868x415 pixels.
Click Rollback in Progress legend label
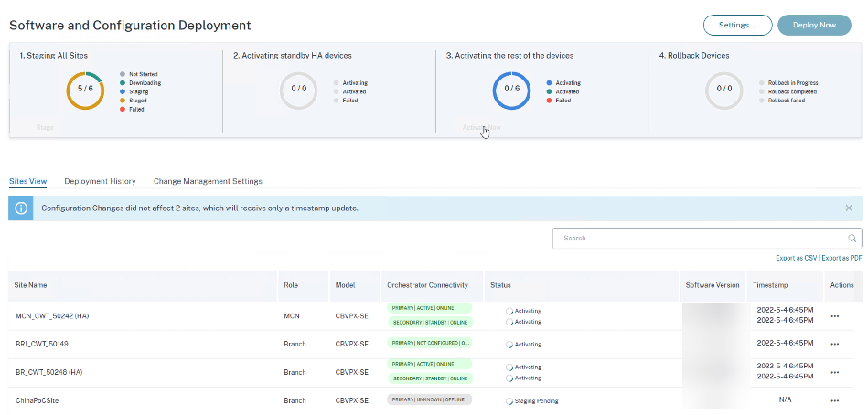point(793,83)
